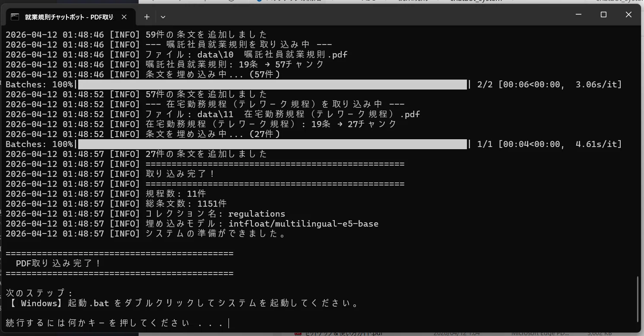644x336 pixels.
Task: Click the text "システムの準備ができました。"
Action: 216,234
